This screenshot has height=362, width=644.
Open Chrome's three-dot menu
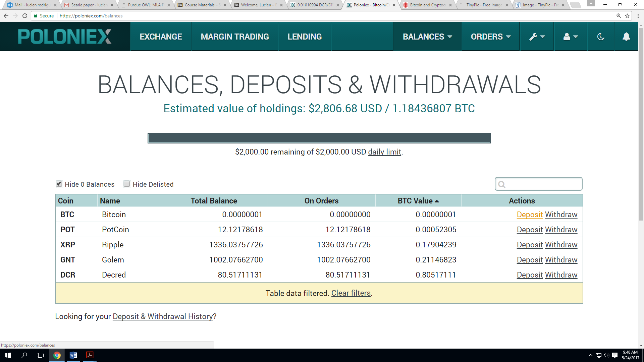click(638, 16)
